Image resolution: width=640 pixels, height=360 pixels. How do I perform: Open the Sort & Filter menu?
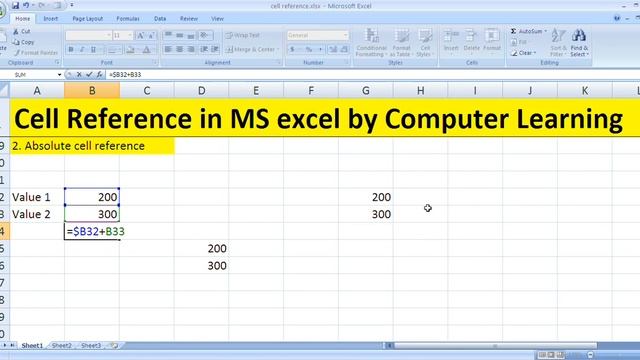[x=558, y=42]
